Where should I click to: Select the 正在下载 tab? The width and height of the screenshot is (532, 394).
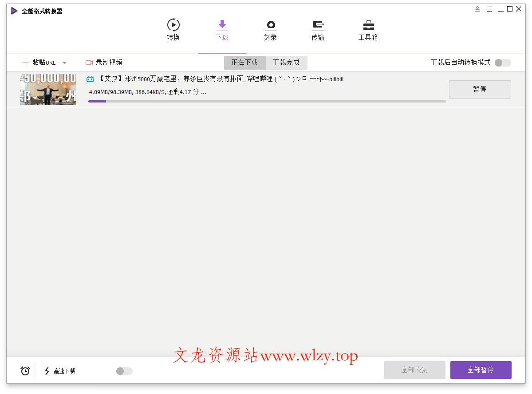[244, 63]
